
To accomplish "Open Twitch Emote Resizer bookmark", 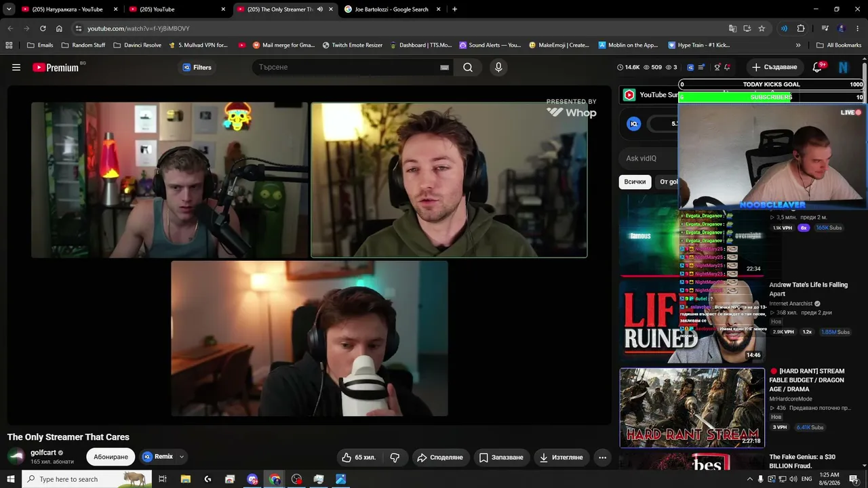I will [353, 45].
